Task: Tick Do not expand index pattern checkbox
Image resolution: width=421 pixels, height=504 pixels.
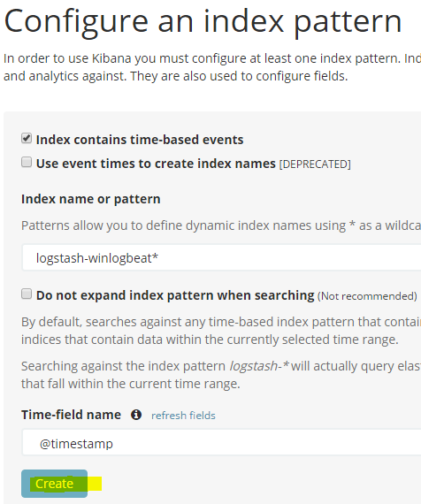Action: pyautogui.click(x=27, y=294)
